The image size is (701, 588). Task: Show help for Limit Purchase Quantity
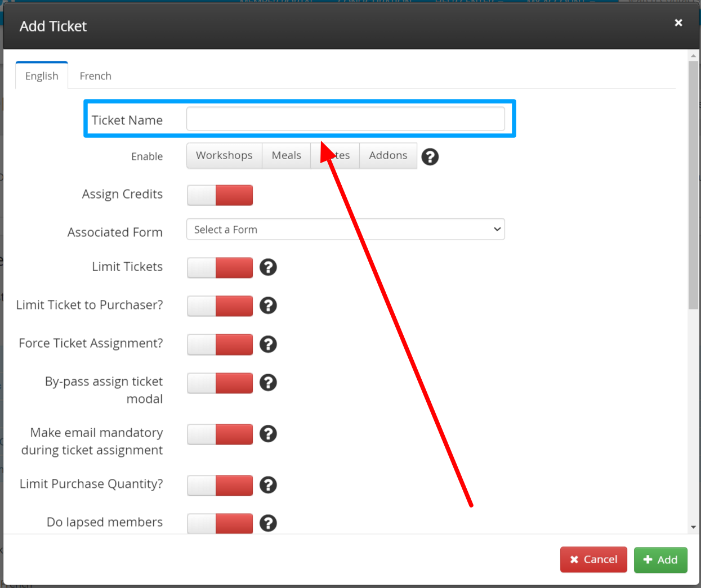tap(268, 485)
